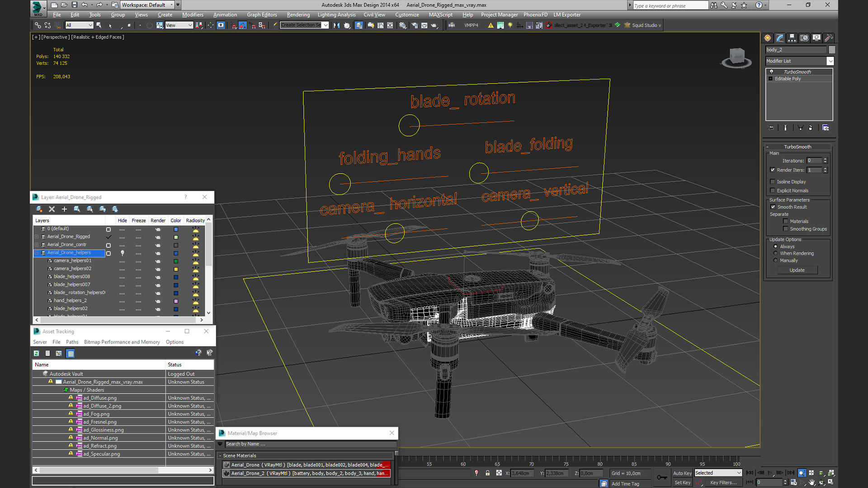Open the Hierarchy tab in command panel
The height and width of the screenshot is (488, 868).
click(x=792, y=38)
